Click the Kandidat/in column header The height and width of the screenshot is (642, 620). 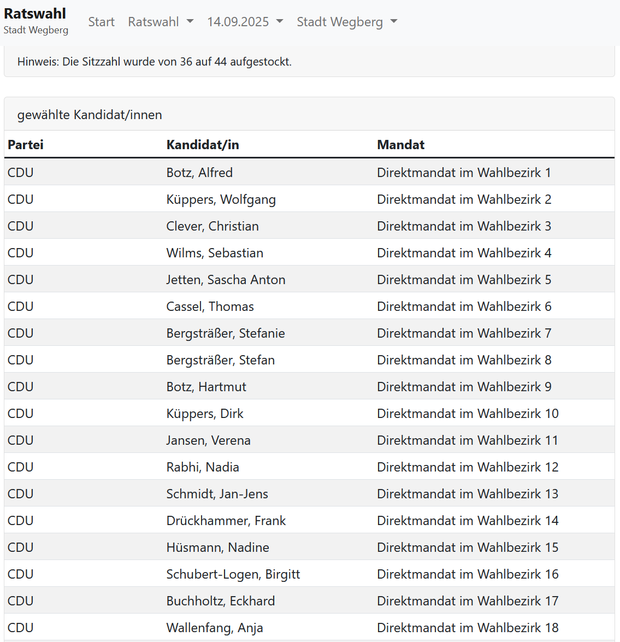pos(203,145)
